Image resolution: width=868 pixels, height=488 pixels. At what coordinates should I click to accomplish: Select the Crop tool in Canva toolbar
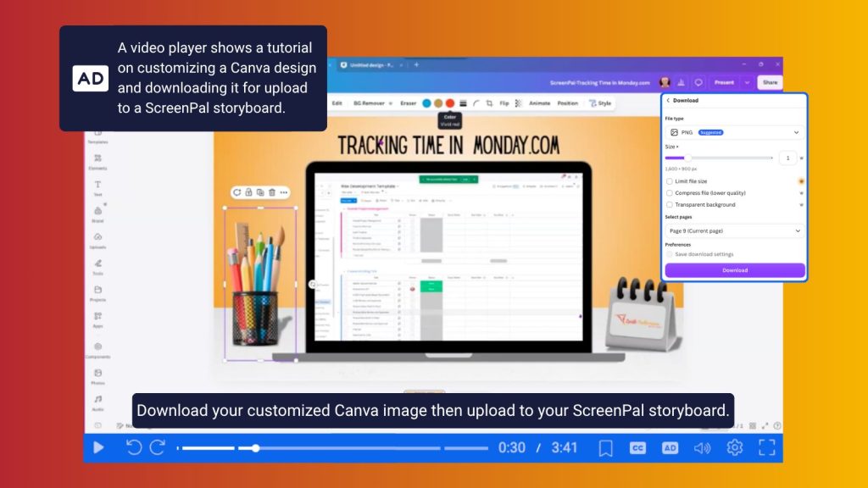point(489,103)
